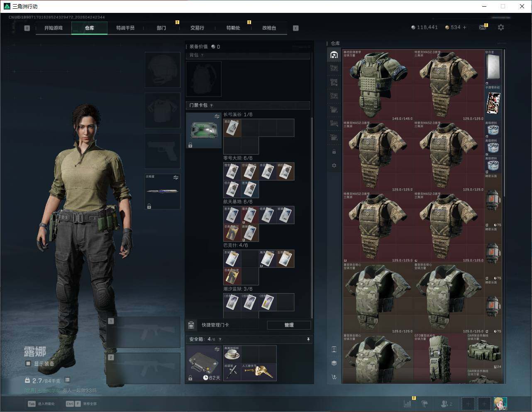Toggle the 显示装备 checkbox

[28, 363]
